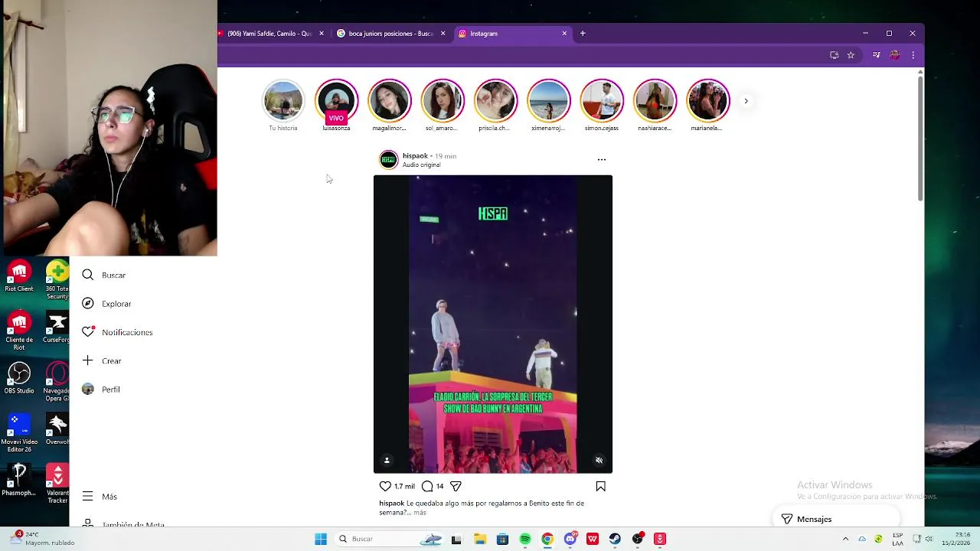Open Valorant Tracker desktop shortcut
This screenshot has height=551, width=980.
(58, 484)
